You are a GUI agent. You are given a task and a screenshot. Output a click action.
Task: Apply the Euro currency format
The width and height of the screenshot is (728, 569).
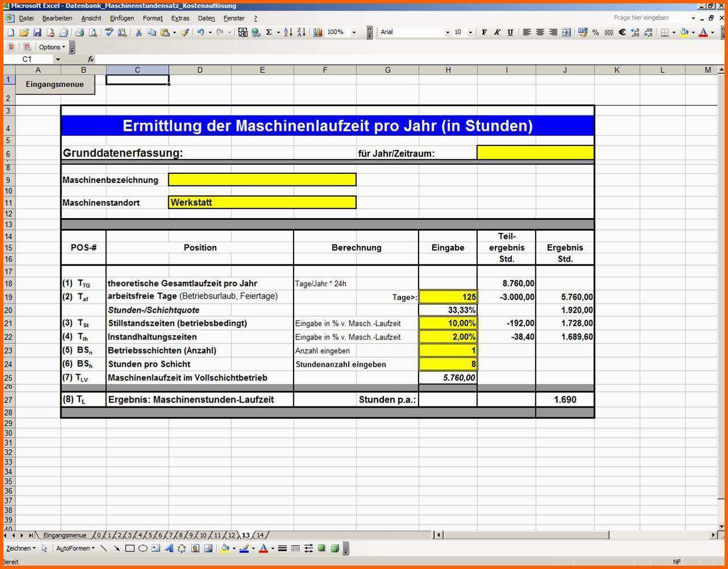[x=622, y=32]
